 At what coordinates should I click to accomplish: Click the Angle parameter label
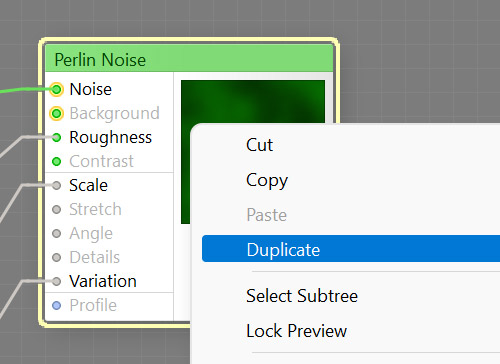click(x=91, y=233)
